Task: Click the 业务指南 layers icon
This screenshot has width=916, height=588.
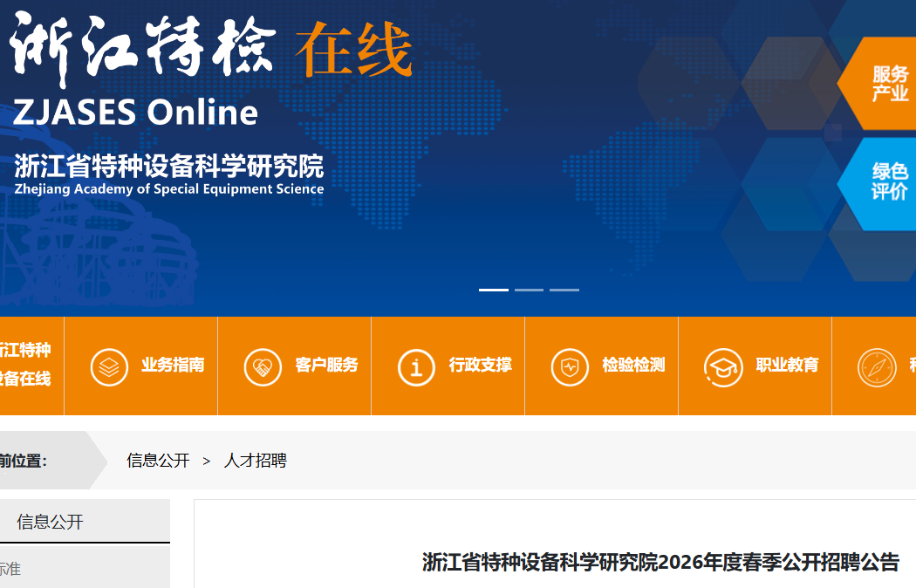Action: pos(109,366)
